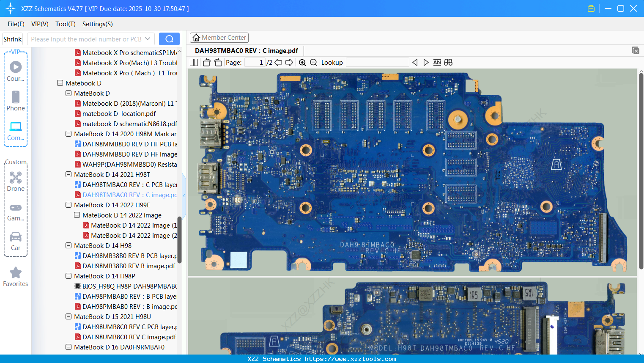Select the DAH98TMBAC0 REV : C image.pdf tab
644x363 pixels.
[x=247, y=51]
